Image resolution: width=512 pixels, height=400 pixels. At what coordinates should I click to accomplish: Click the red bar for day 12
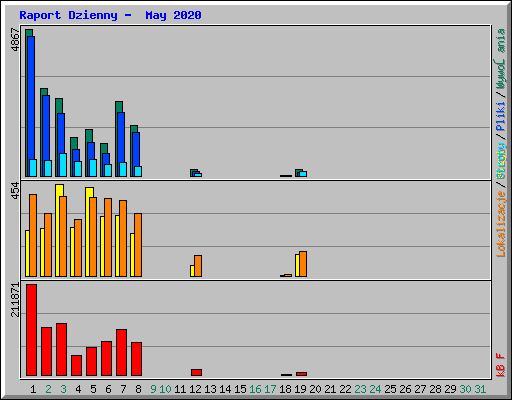point(196,372)
